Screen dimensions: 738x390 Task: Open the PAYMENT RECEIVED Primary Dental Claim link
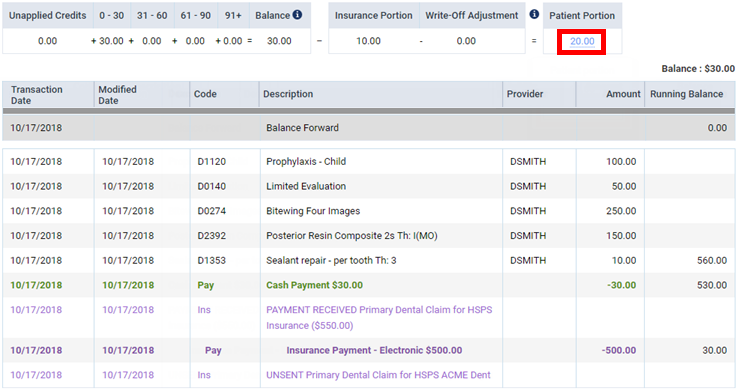pyautogui.click(x=379, y=318)
